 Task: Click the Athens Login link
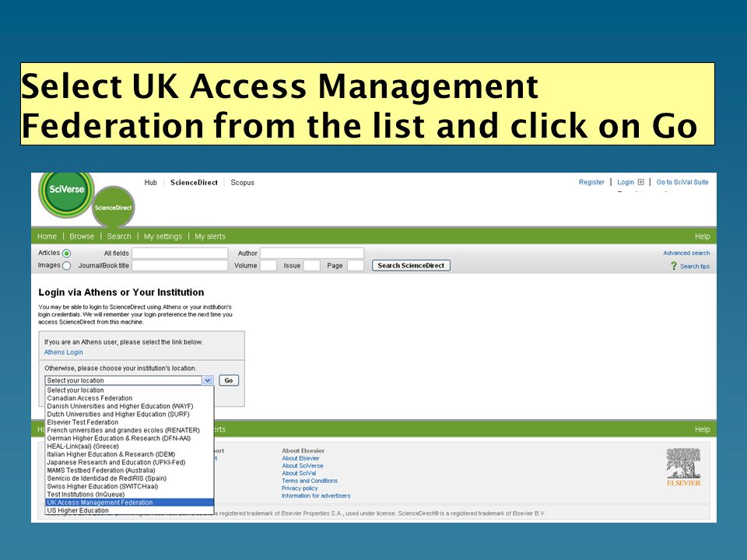pos(63,352)
